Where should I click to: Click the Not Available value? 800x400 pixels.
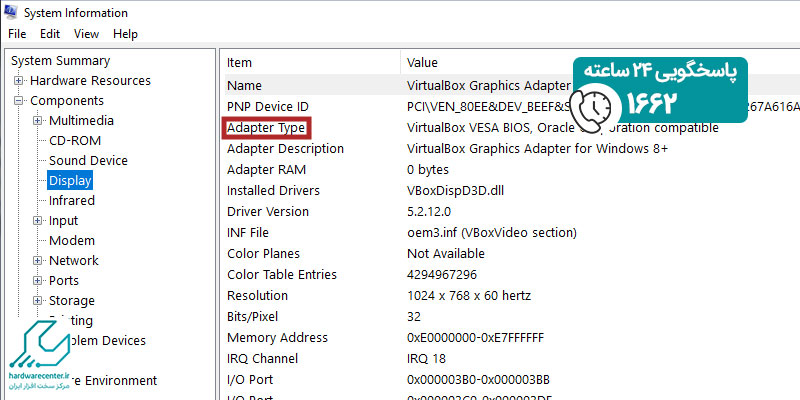pyautogui.click(x=446, y=254)
